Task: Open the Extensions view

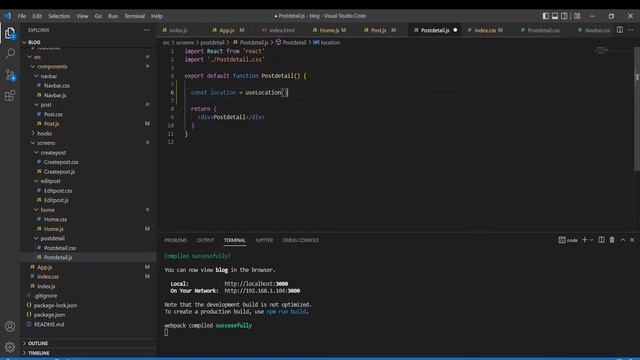Action: coord(10,96)
